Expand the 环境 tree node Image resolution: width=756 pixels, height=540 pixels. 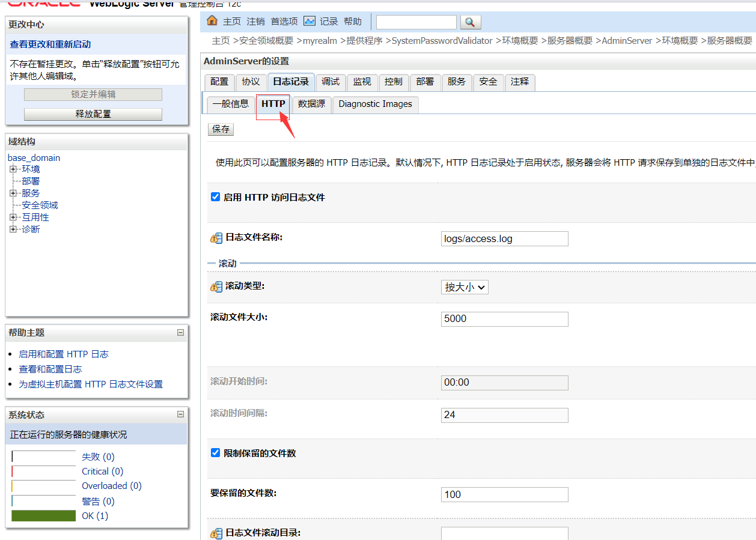point(12,169)
